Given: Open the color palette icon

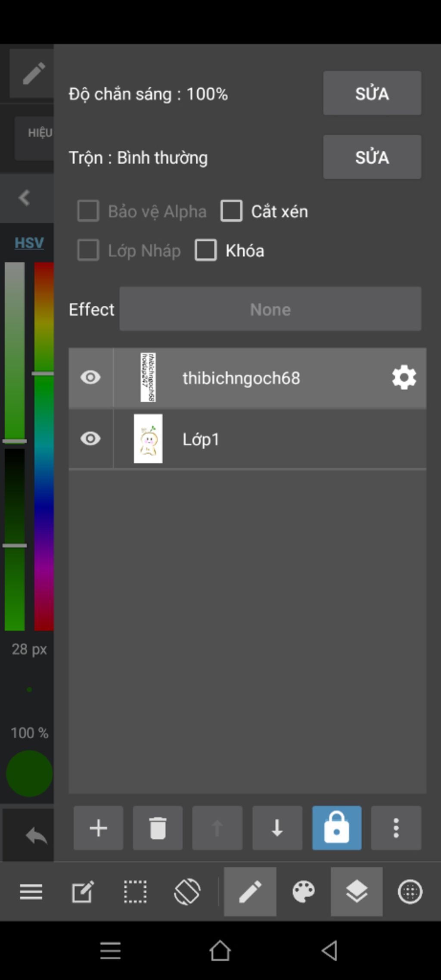Looking at the screenshot, I should tap(304, 891).
